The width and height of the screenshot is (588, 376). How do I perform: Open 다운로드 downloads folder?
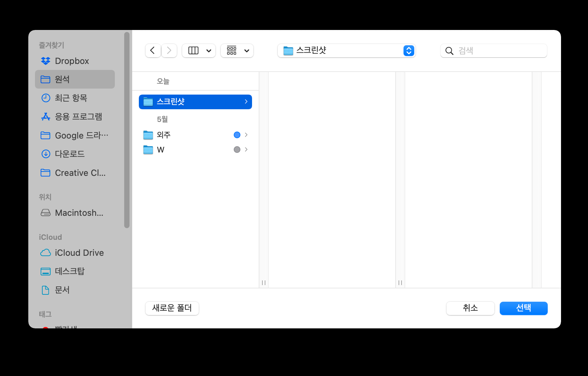tap(75, 154)
